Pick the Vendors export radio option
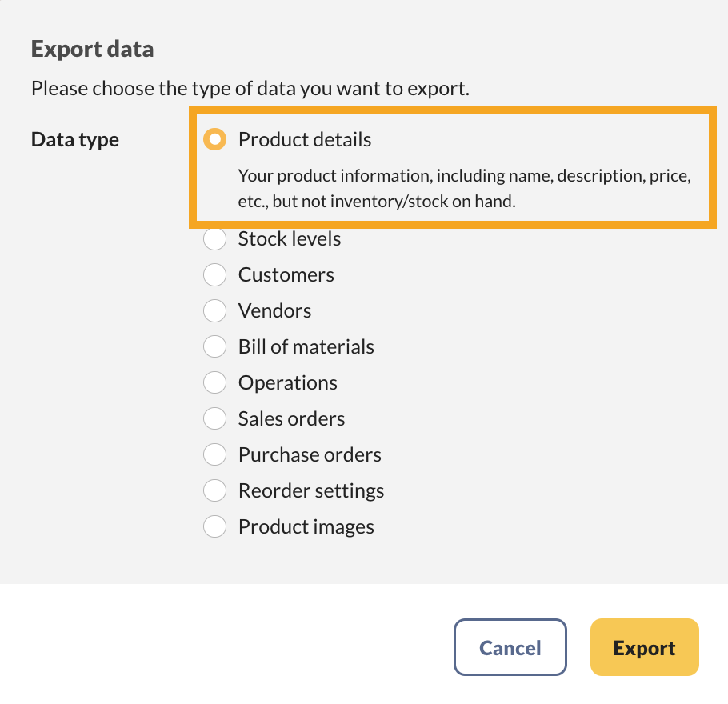 pyautogui.click(x=214, y=311)
